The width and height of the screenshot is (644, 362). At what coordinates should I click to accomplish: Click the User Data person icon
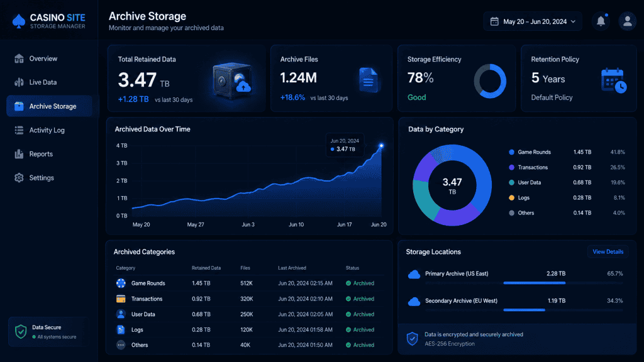(121, 314)
